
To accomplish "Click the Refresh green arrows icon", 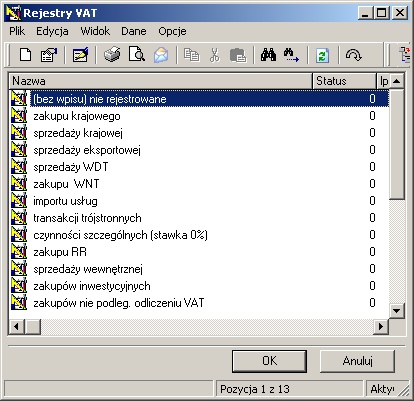I will click(322, 55).
